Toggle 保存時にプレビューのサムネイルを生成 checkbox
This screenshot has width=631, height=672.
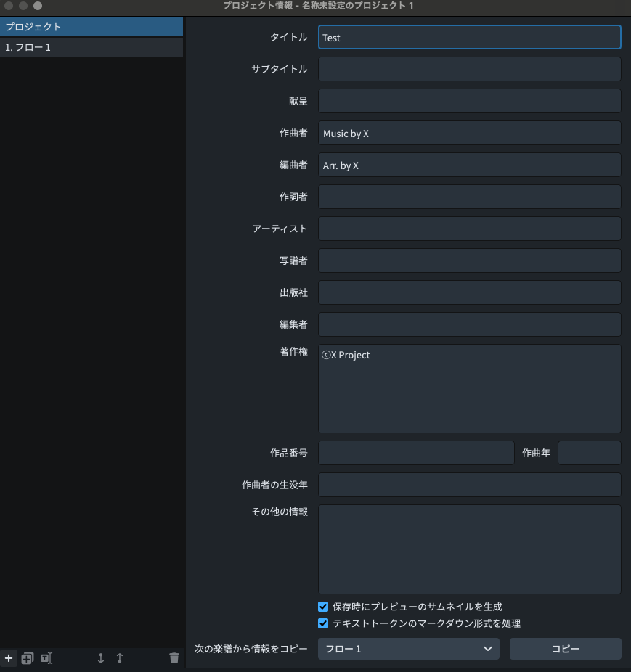coord(324,607)
